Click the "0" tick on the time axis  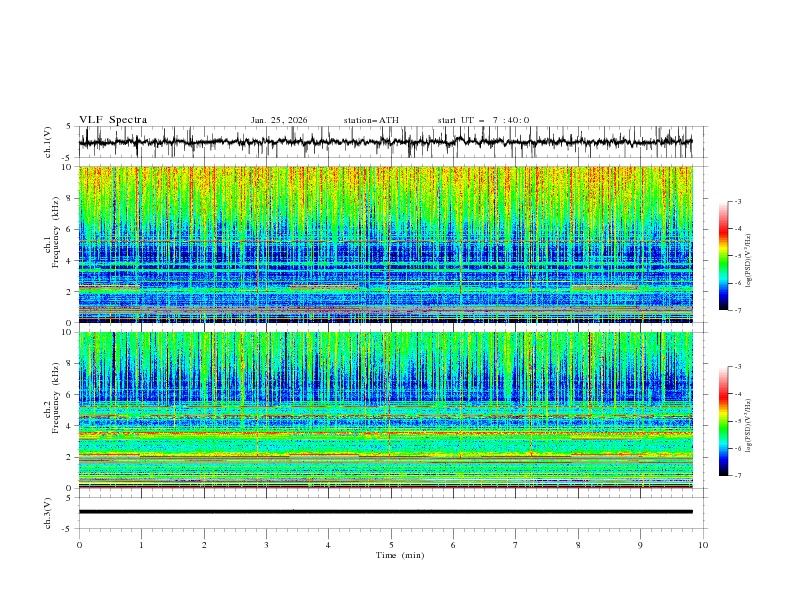[79, 545]
